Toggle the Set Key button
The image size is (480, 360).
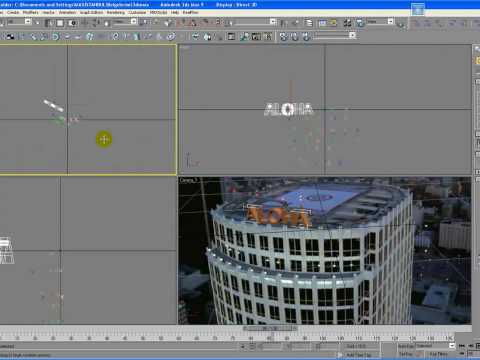405,354
